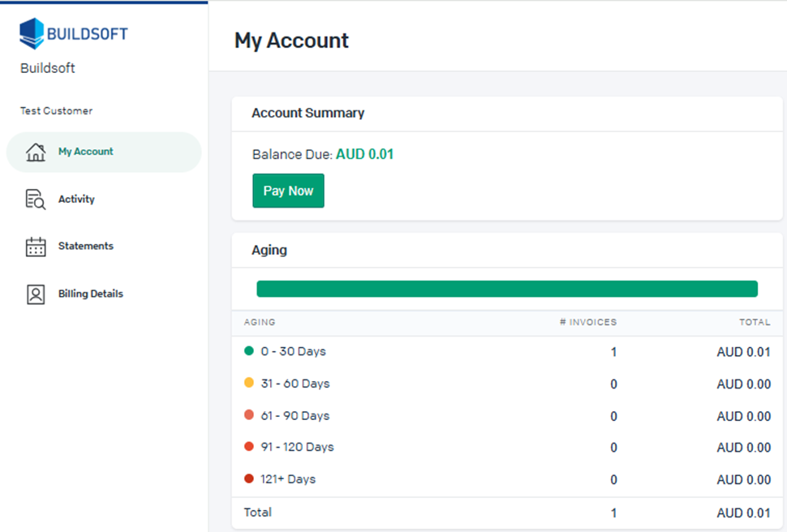Click the green 0 - 30 Days dot
This screenshot has width=787, height=532.
(249, 351)
